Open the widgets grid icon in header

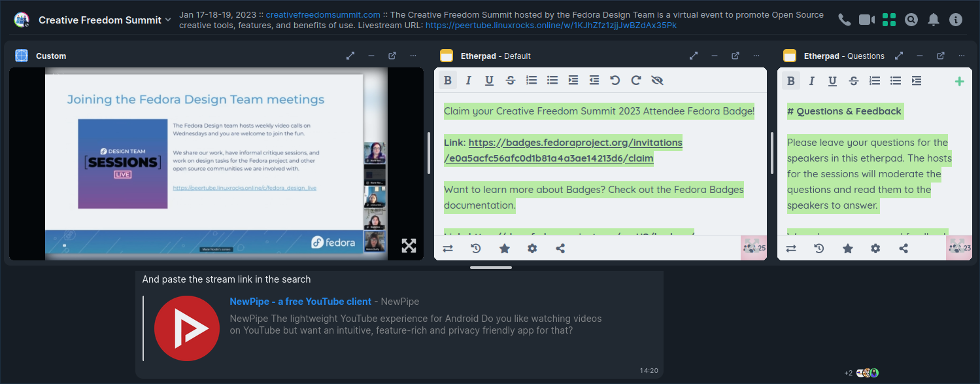tap(888, 20)
